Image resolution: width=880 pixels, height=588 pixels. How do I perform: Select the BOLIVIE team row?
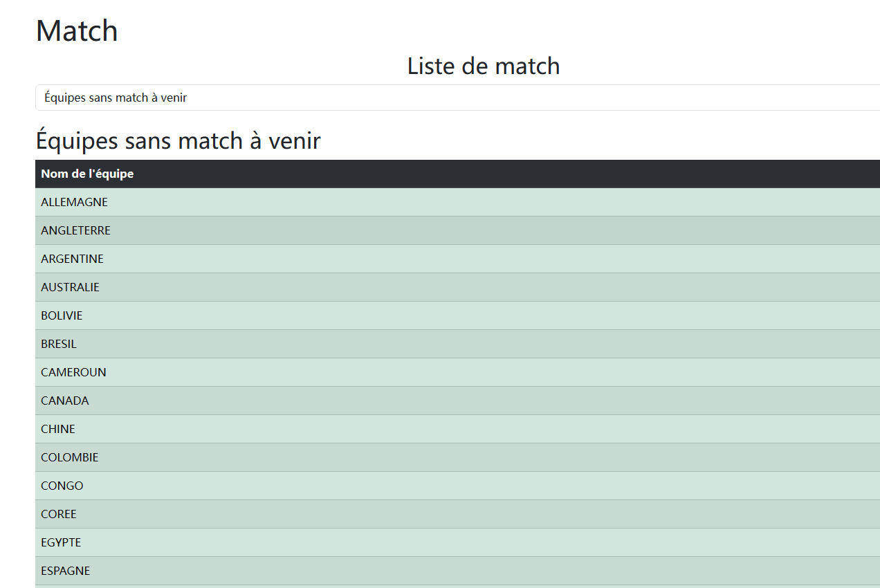click(x=62, y=315)
